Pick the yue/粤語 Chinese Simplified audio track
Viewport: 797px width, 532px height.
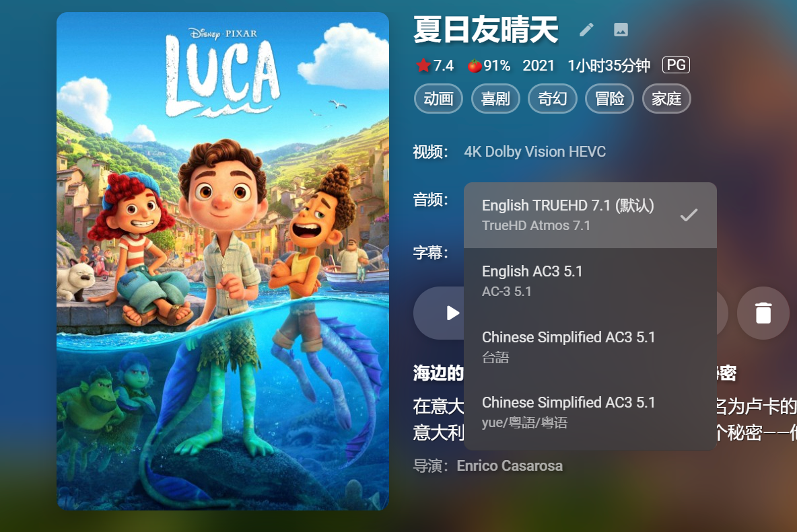[590, 412]
